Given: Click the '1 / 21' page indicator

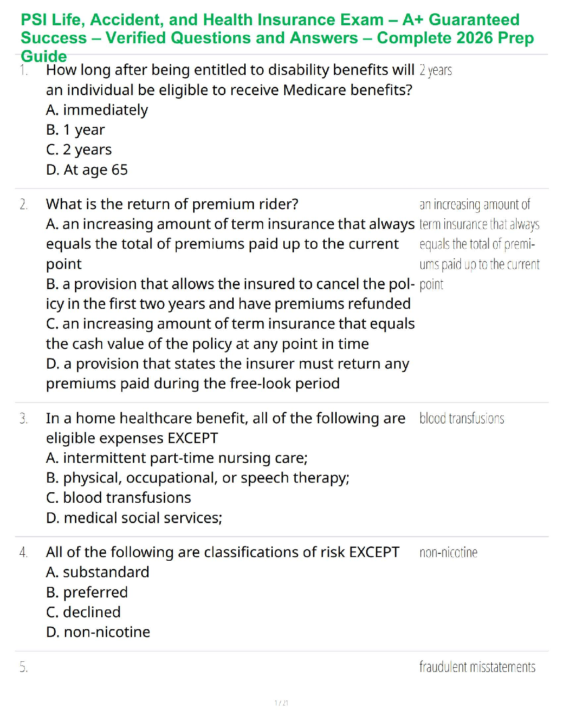Looking at the screenshot, I should coord(281,703).
